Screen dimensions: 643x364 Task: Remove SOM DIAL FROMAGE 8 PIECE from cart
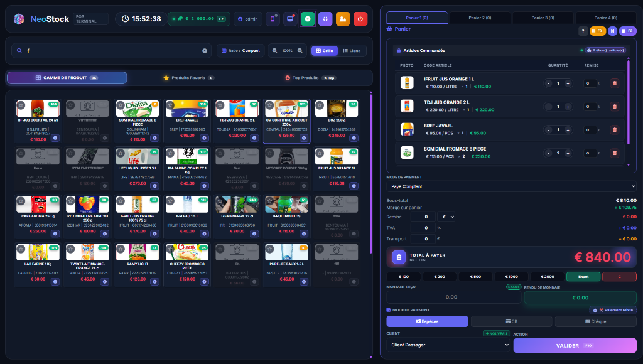614,153
